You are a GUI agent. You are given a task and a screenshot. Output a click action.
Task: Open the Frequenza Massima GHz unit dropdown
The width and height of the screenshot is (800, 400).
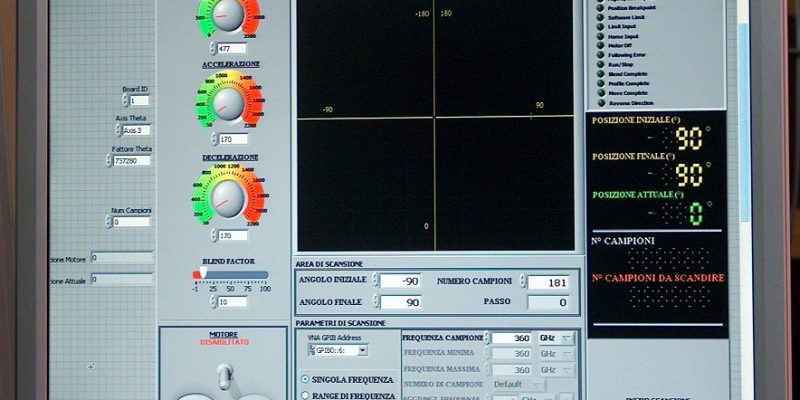tap(567, 369)
